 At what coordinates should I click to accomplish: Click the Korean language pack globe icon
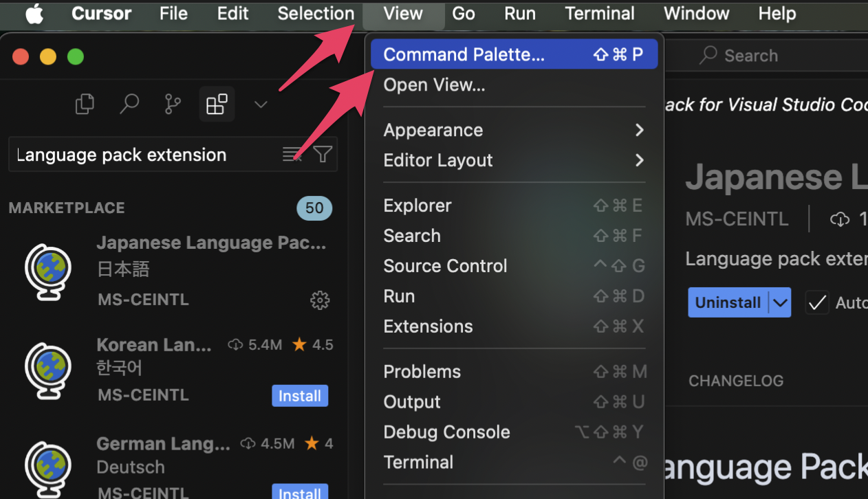pos(48,371)
